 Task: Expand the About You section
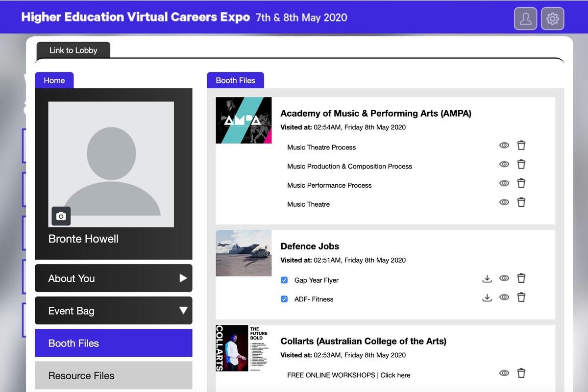click(114, 278)
